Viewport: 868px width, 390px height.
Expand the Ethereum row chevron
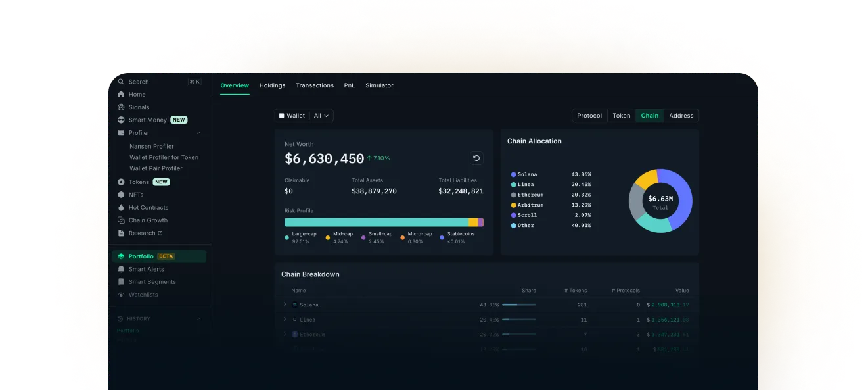click(285, 334)
